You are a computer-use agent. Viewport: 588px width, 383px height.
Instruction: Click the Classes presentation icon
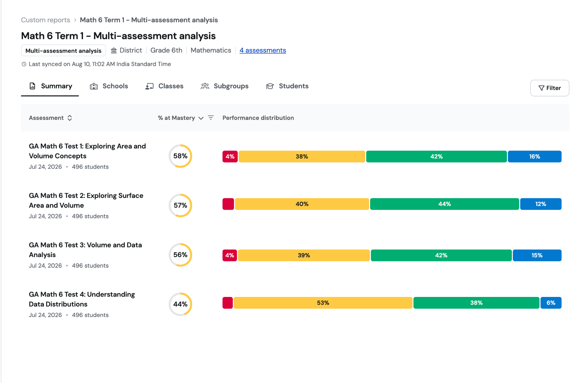[149, 86]
